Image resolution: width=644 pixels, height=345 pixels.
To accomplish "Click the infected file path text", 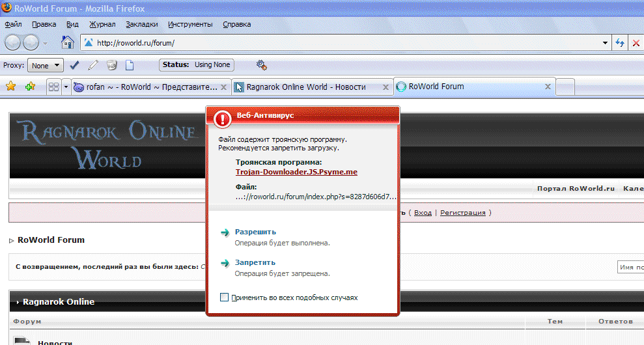I will 315,197.
